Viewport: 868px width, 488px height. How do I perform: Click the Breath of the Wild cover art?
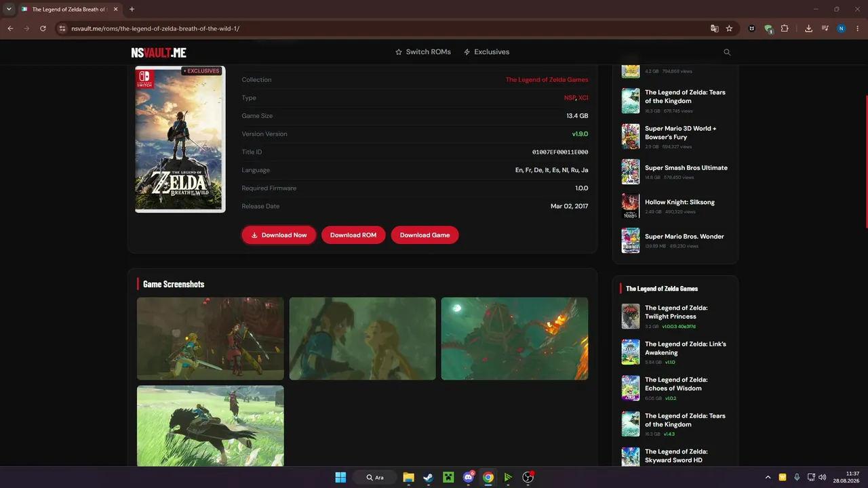(x=180, y=139)
